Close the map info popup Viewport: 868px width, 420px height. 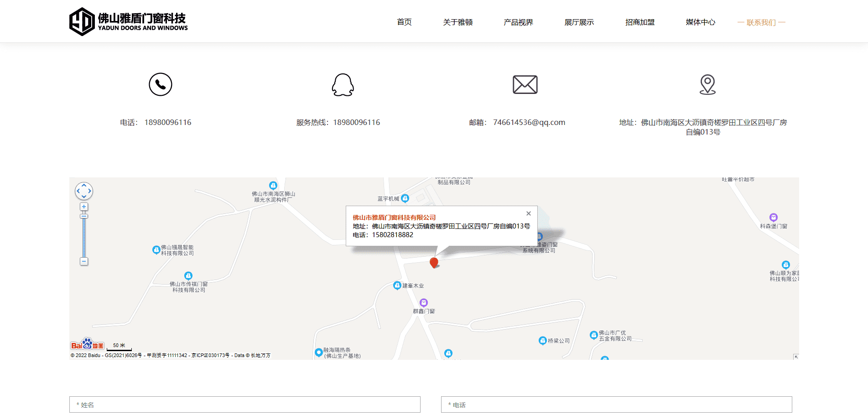click(528, 213)
